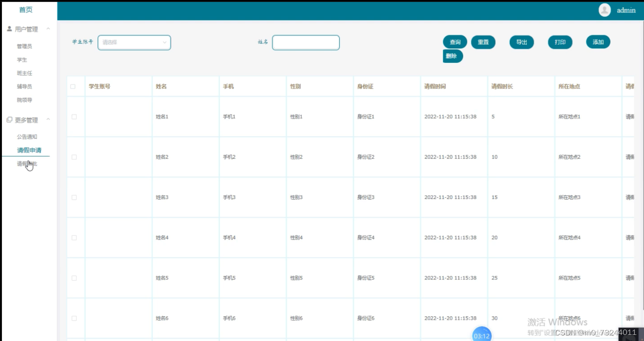Open the 学生账号 dropdown

(x=134, y=42)
